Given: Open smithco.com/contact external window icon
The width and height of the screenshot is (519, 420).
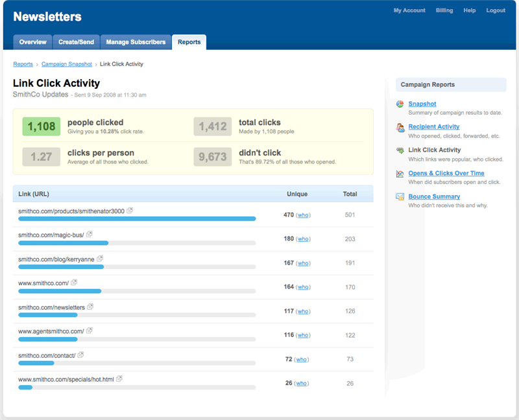Looking at the screenshot, I should [81, 355].
